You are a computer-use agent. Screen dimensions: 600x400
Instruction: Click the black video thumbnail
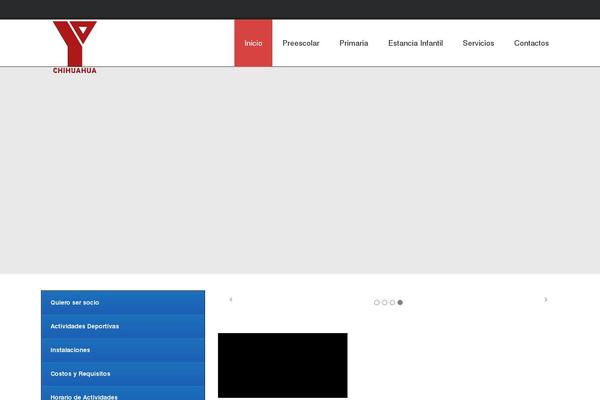[283, 365]
